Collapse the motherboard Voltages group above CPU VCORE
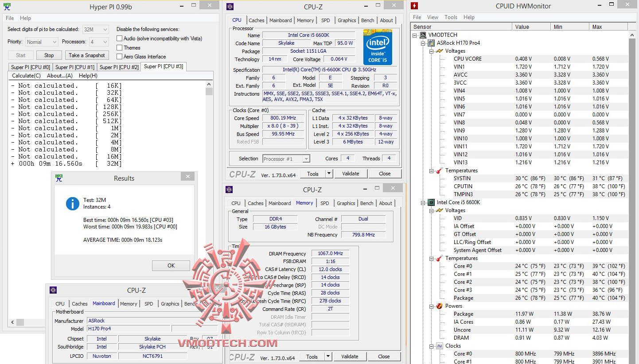This screenshot has height=364, width=639. pyautogui.click(x=432, y=51)
